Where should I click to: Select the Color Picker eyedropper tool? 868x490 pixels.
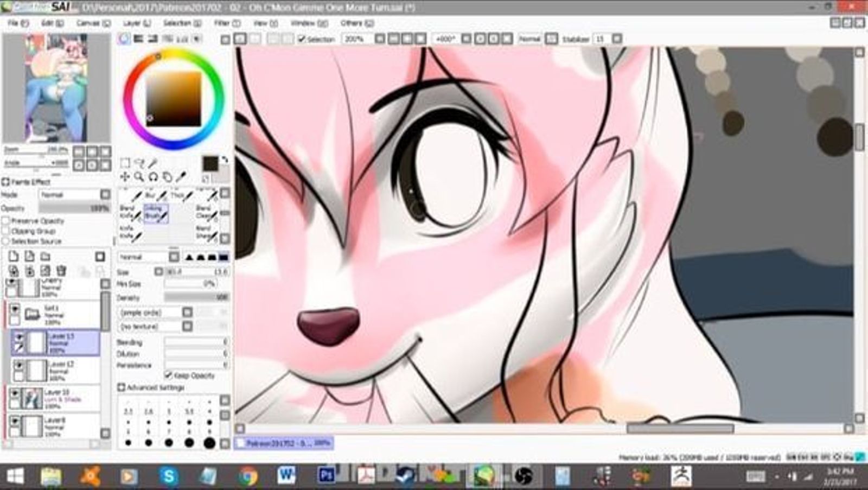(x=181, y=177)
